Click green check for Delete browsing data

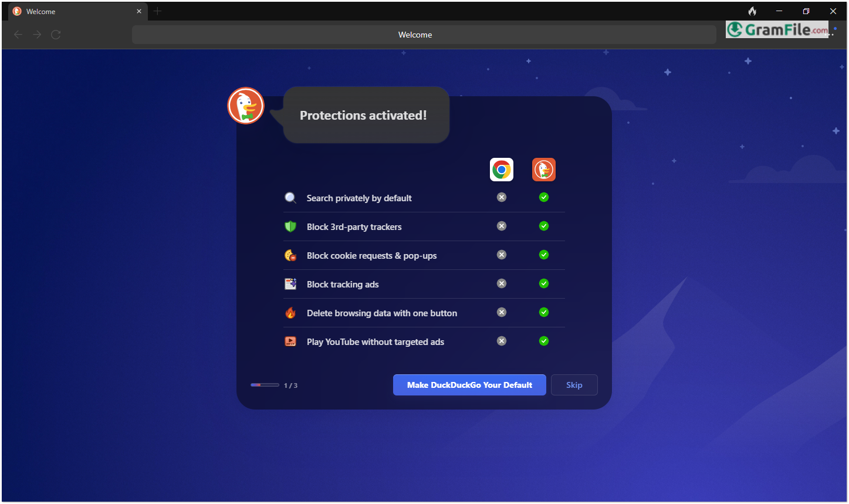[544, 312]
